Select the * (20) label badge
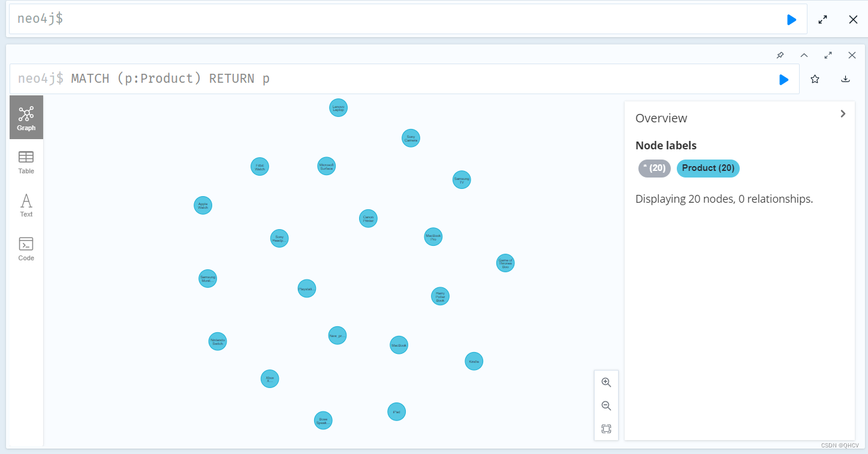 point(655,169)
